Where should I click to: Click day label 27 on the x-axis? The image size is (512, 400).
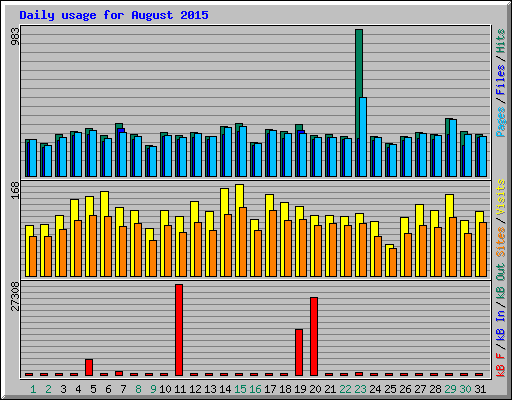420,389
